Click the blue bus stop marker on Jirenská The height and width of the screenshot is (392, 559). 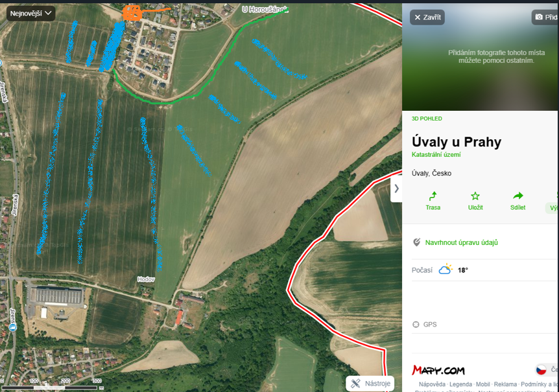tap(13, 327)
